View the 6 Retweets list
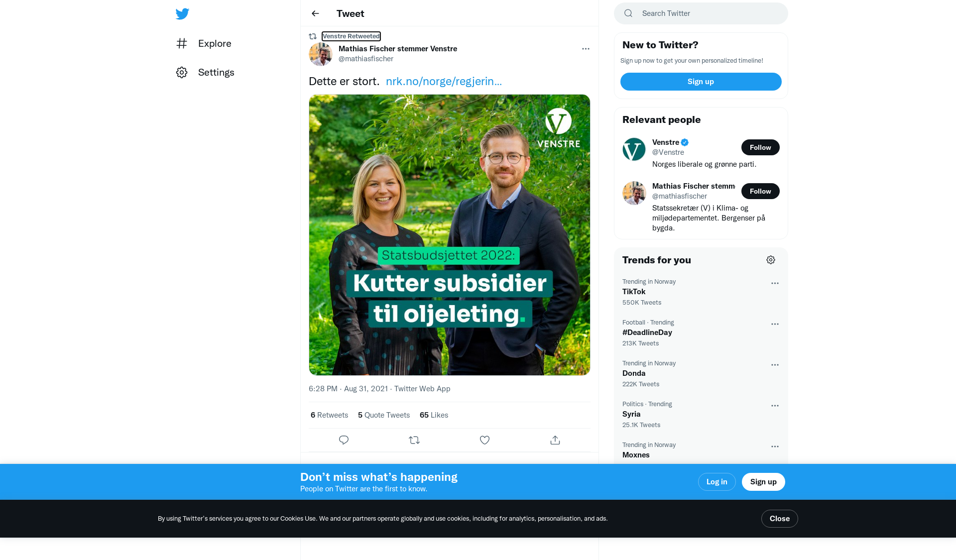Screen dimensions: 956x560 point(329,415)
